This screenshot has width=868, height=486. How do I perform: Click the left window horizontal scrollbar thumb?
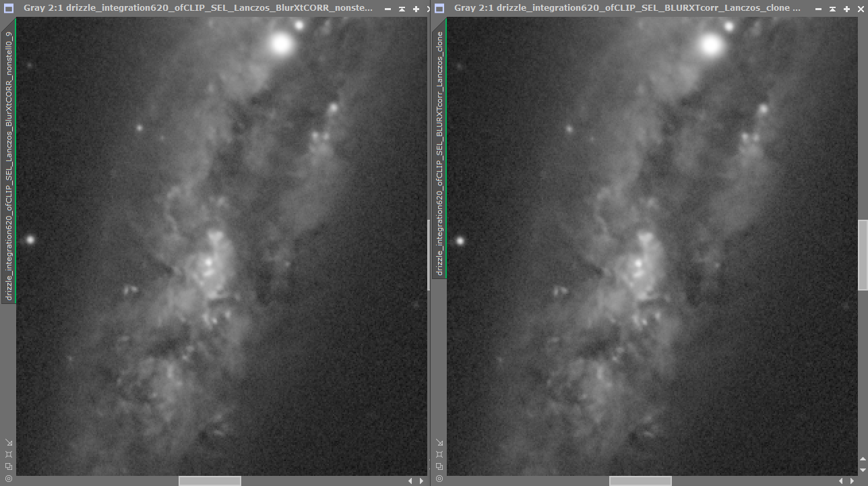point(210,481)
